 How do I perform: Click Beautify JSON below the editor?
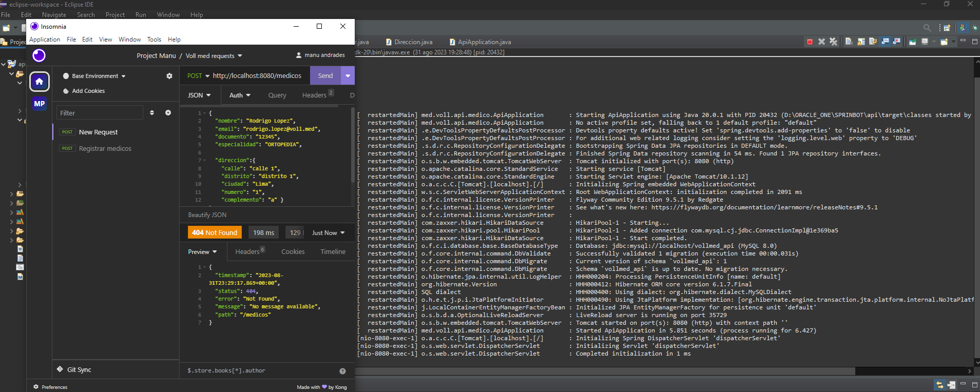207,215
